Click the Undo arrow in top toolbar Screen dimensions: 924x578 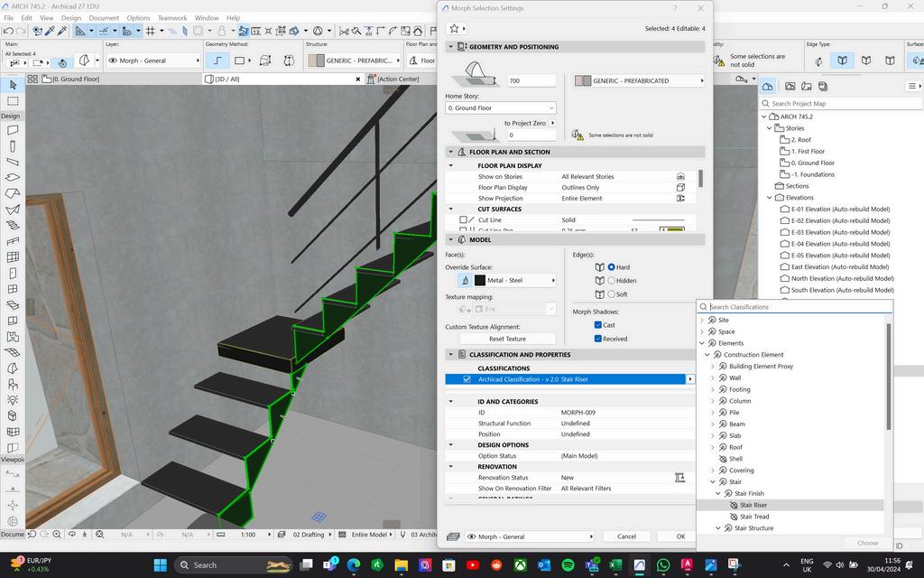[x=8, y=31]
